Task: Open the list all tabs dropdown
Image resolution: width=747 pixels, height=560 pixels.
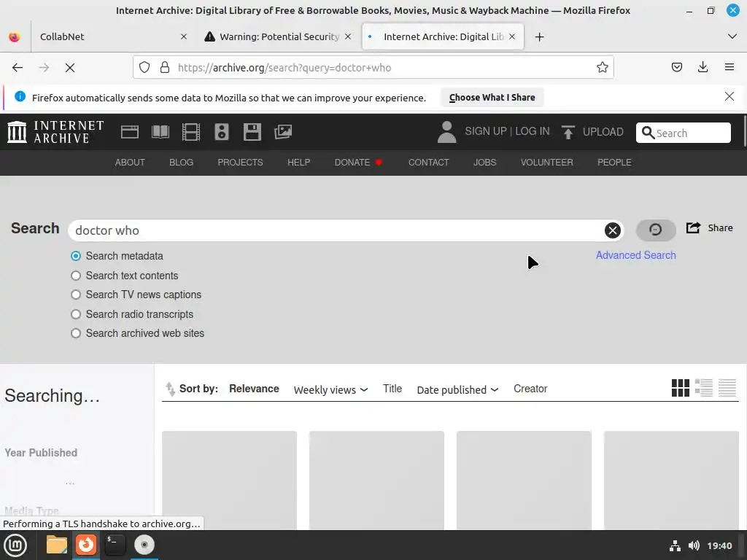Action: (x=732, y=36)
